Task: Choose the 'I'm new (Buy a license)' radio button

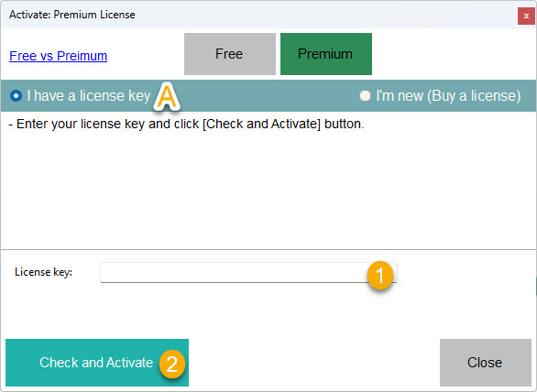Action: 365,95
